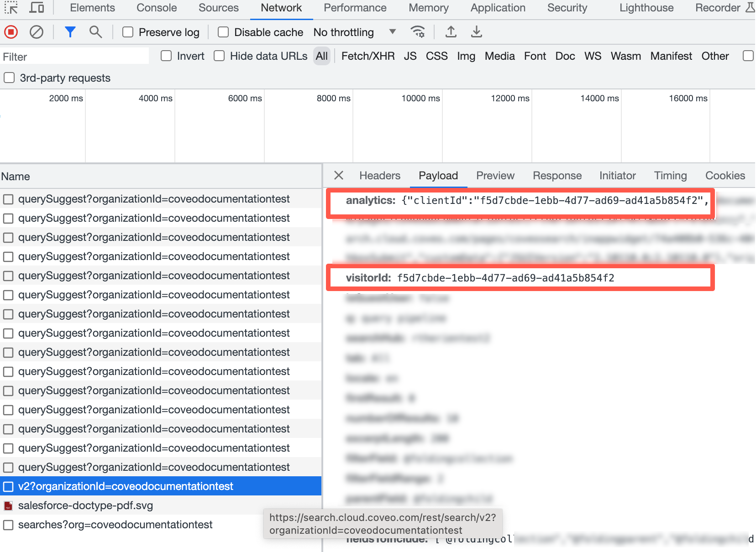
Task: Close the request details panel
Action: [338, 176]
